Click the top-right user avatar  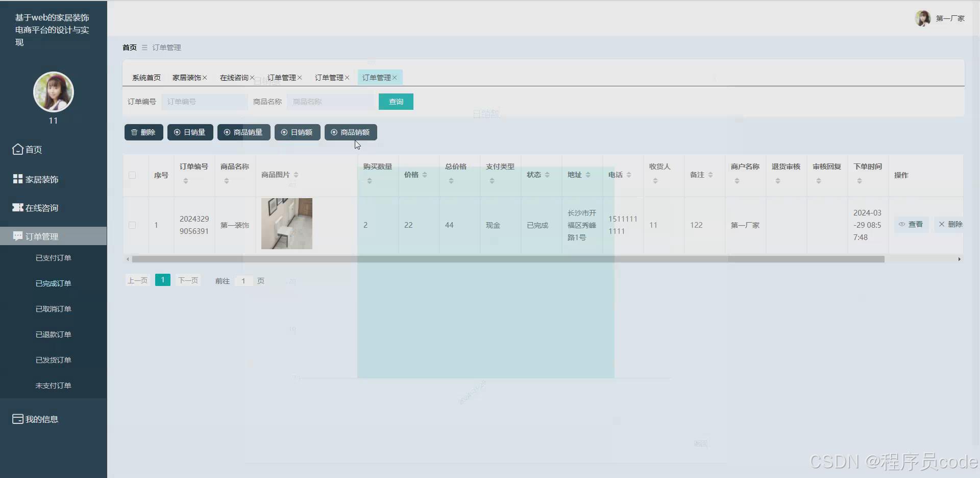tap(923, 18)
